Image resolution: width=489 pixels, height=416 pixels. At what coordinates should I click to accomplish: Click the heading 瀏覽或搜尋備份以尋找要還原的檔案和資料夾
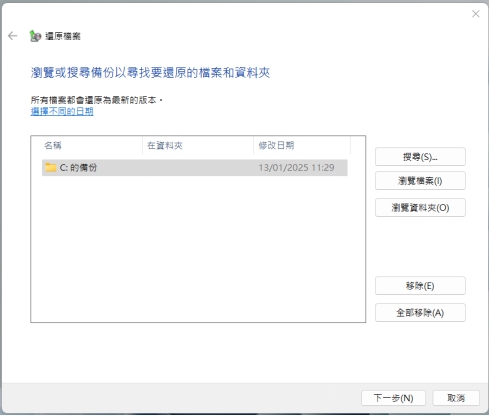tap(150, 73)
